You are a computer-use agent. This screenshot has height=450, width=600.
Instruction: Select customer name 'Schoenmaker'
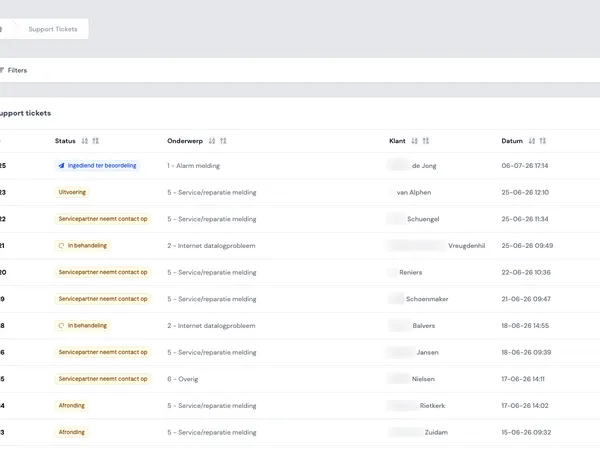coord(427,299)
